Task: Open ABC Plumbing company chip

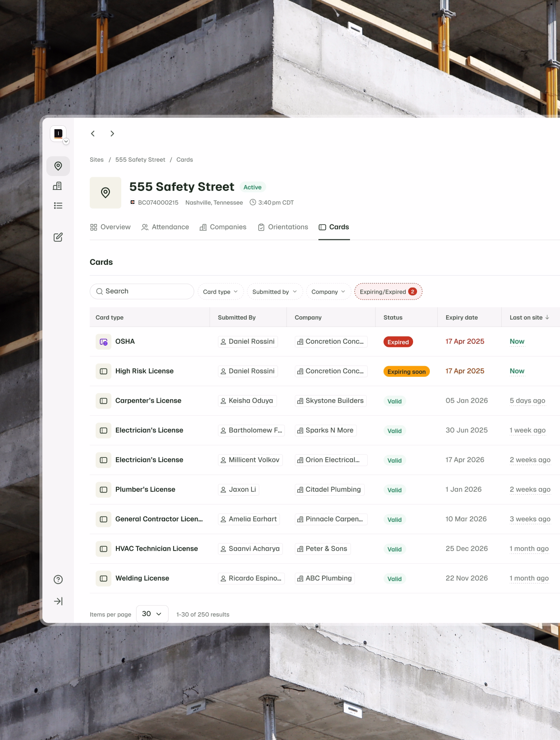Action: (x=325, y=578)
